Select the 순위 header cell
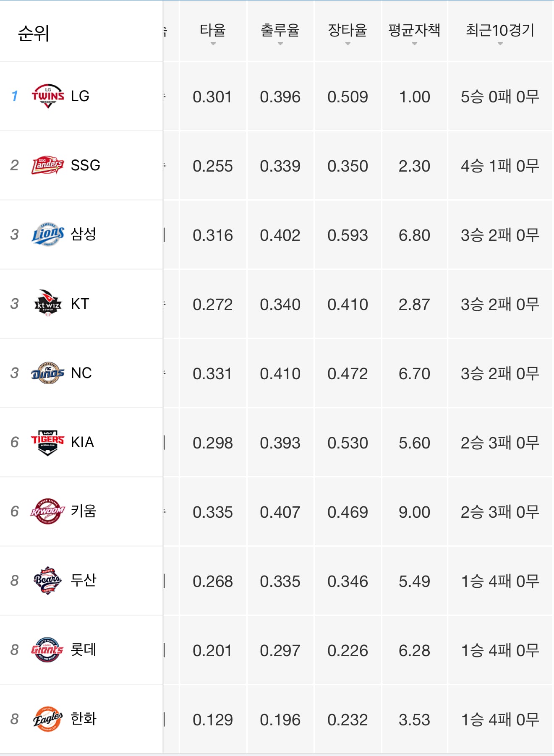This screenshot has height=756, width=554. pos(81,31)
